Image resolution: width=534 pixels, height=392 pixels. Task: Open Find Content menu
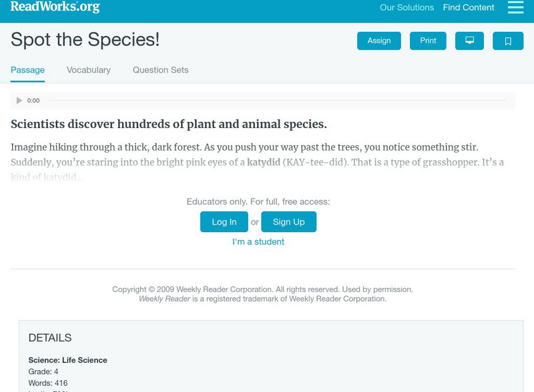(x=469, y=8)
